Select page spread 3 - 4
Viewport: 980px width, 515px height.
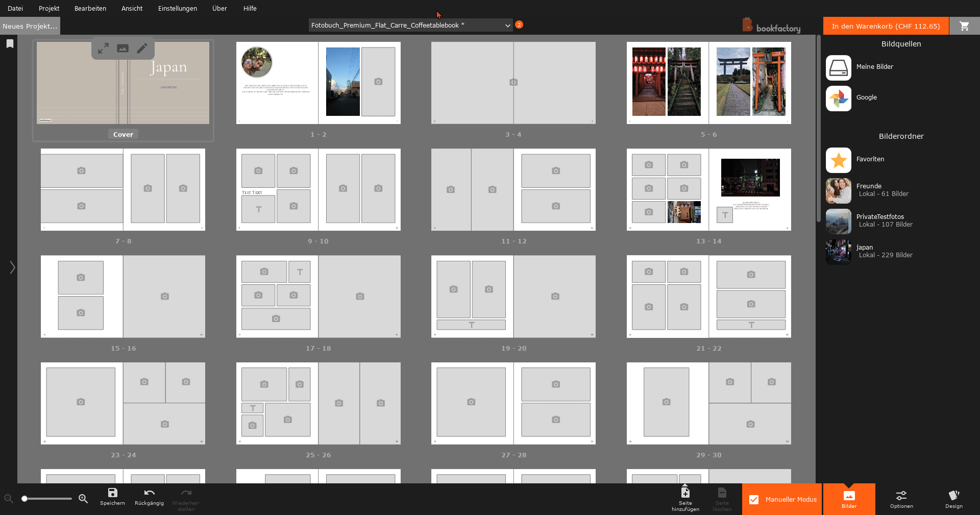(x=513, y=83)
